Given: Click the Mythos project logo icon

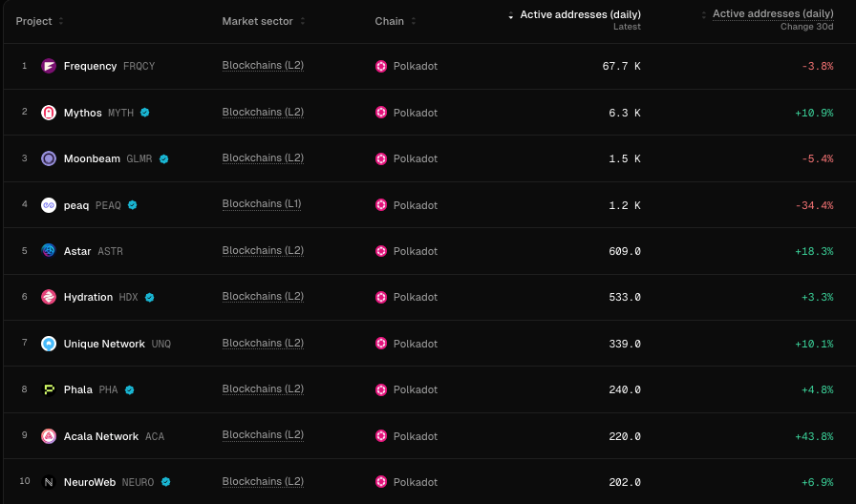Looking at the screenshot, I should [x=49, y=113].
